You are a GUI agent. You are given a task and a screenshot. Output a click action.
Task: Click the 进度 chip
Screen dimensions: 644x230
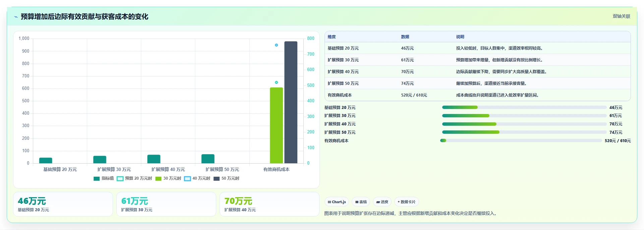[382, 202]
